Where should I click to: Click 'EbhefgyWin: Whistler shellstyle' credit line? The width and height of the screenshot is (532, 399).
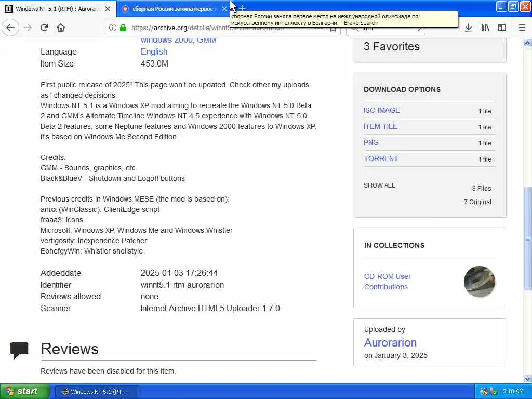tap(91, 251)
